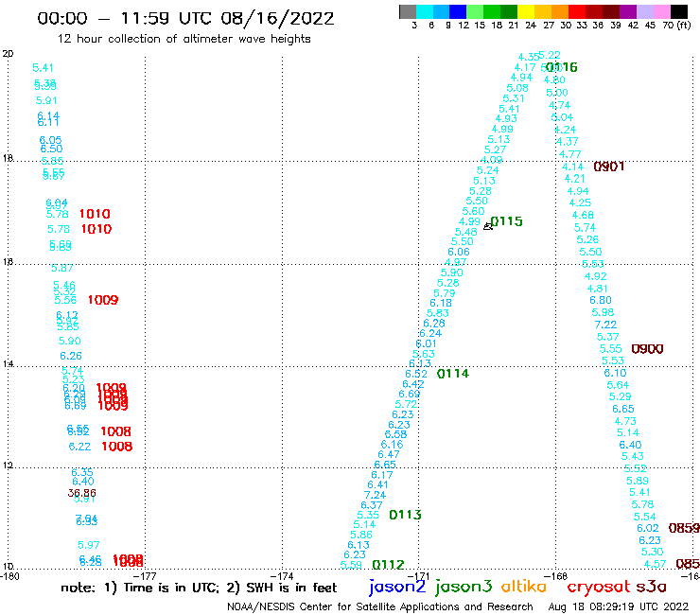Select the purple legend swatch

[x=628, y=11]
